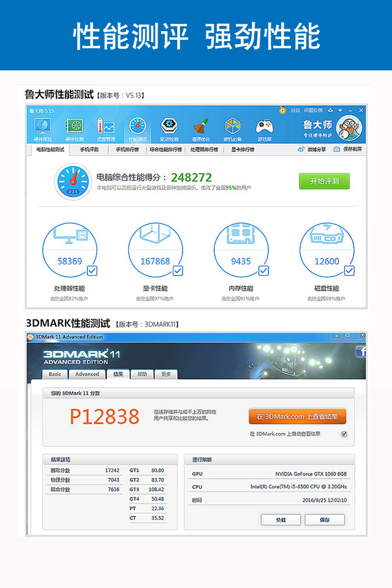Click orange 在 3DMark.com 上查看结果 button
Image resolution: width=392 pixels, height=588 pixels.
click(298, 417)
